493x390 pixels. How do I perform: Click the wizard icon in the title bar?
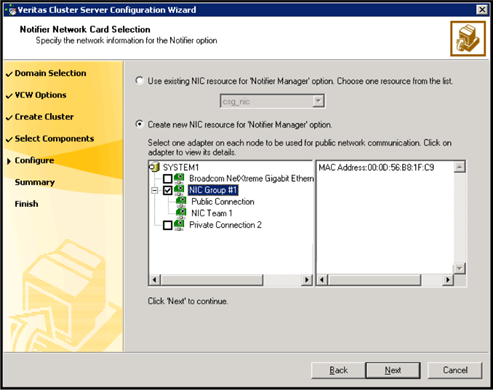click(11, 10)
